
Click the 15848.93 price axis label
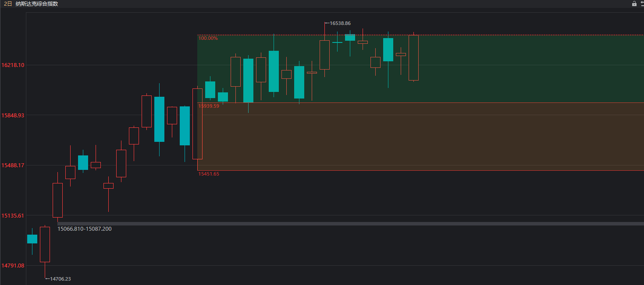coord(13,115)
